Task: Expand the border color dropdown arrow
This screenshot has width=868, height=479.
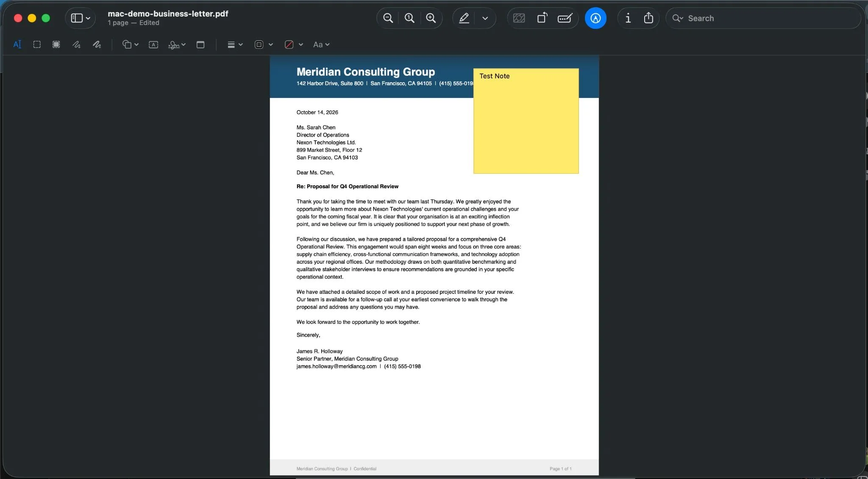Action: 271,45
